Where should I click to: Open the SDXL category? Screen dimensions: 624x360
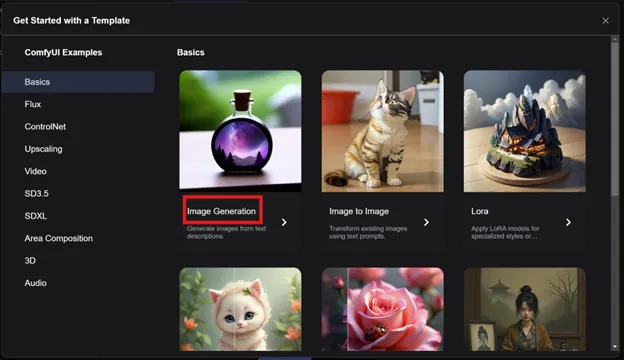(x=35, y=216)
